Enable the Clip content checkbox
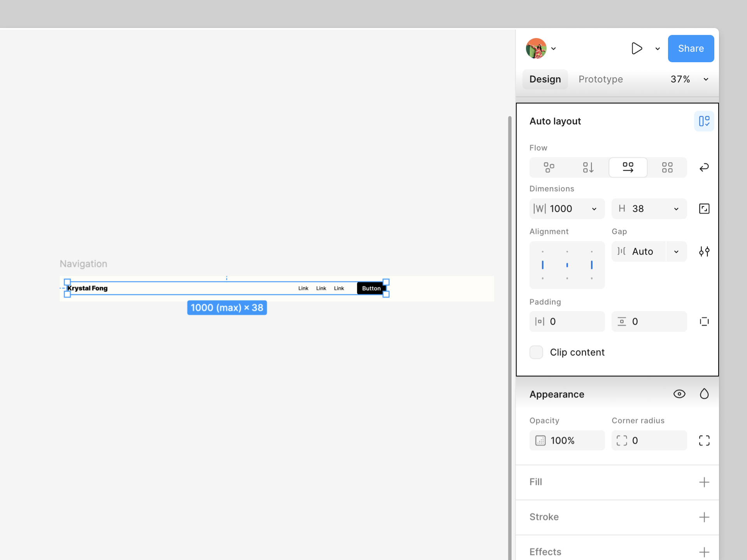 coord(536,352)
